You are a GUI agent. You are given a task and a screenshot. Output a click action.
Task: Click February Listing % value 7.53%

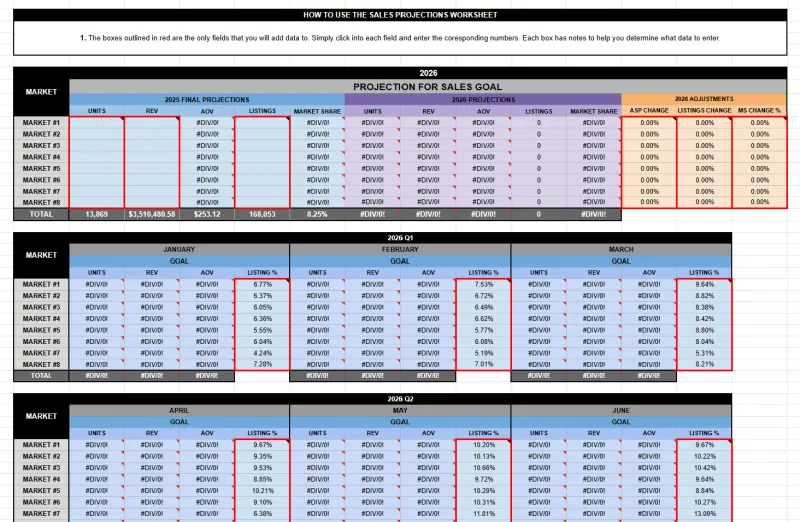coord(483,284)
